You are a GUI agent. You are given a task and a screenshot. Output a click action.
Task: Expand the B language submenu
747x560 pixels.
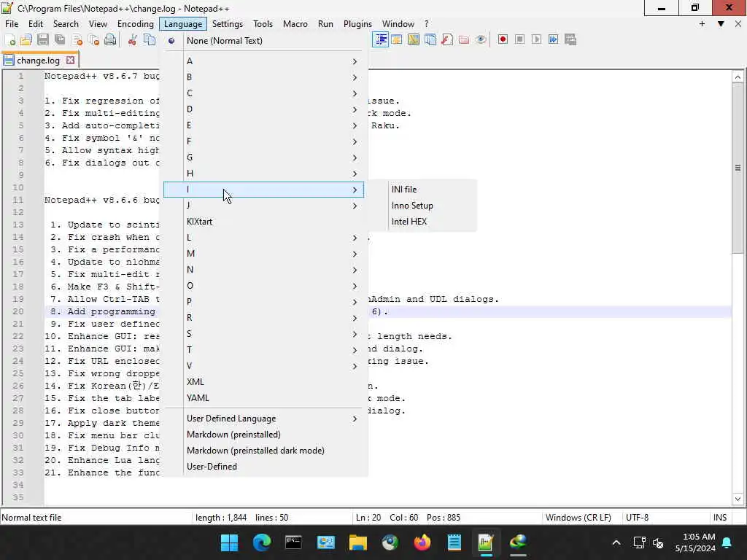pos(263,77)
